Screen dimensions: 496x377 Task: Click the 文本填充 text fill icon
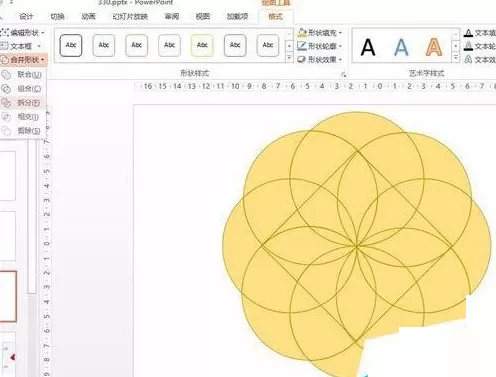[468, 33]
